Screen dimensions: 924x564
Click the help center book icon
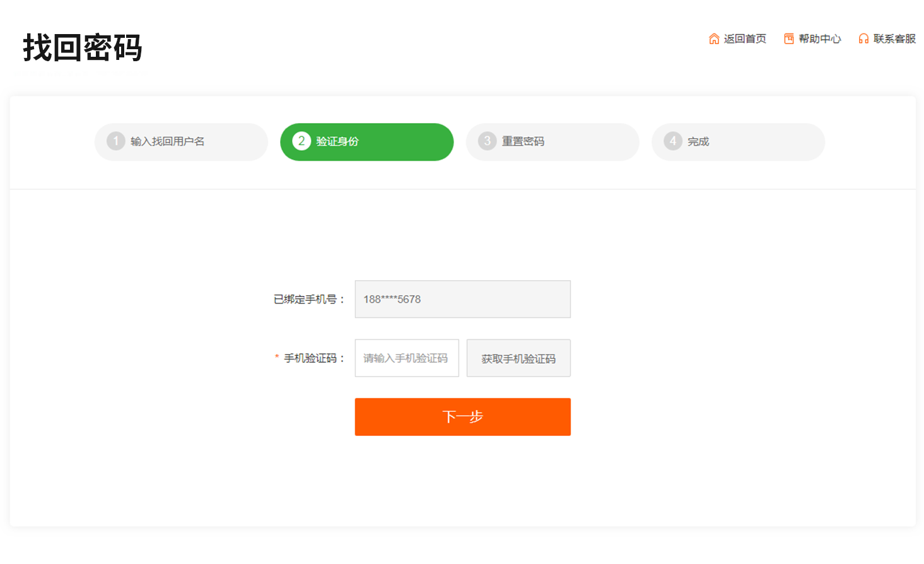click(x=788, y=39)
